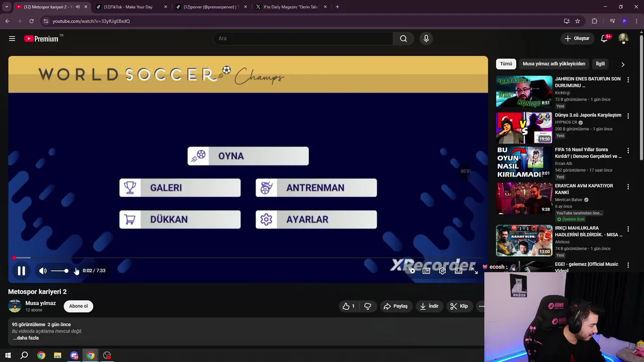Open File Explorer from the taskbar
The image size is (644, 362).
coord(57,355)
